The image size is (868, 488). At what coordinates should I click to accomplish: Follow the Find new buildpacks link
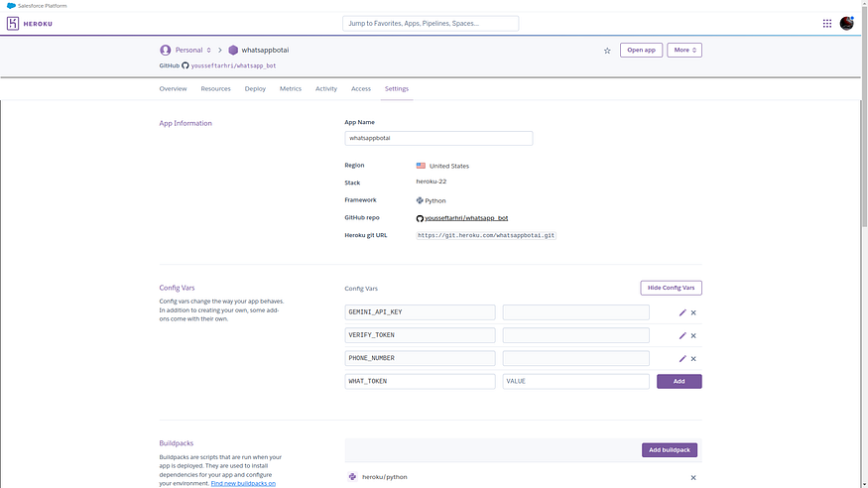[243, 483]
